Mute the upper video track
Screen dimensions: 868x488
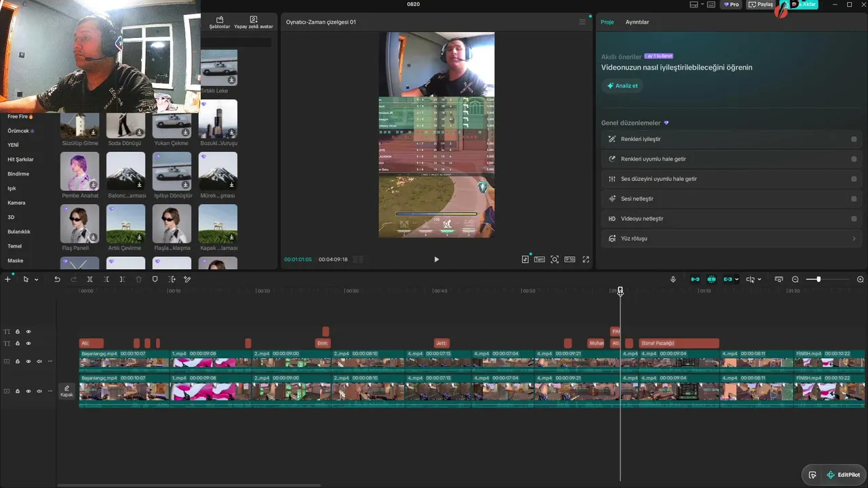(39, 361)
